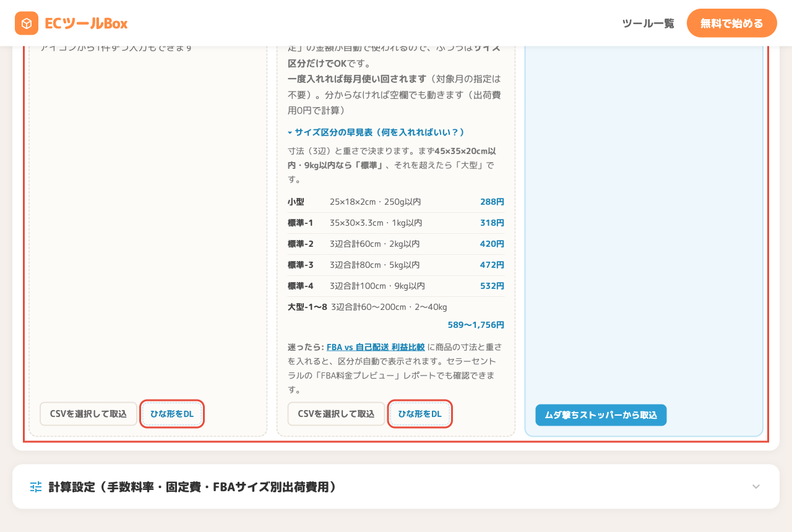Select the 標準-4 row label
Viewport: 792px width, 532px height.
tap(300, 286)
